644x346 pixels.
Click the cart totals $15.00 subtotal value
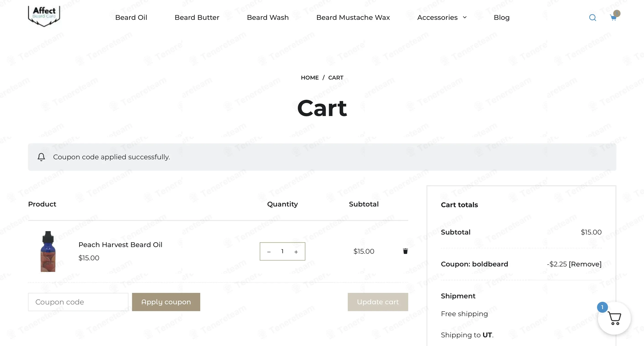[591, 232]
